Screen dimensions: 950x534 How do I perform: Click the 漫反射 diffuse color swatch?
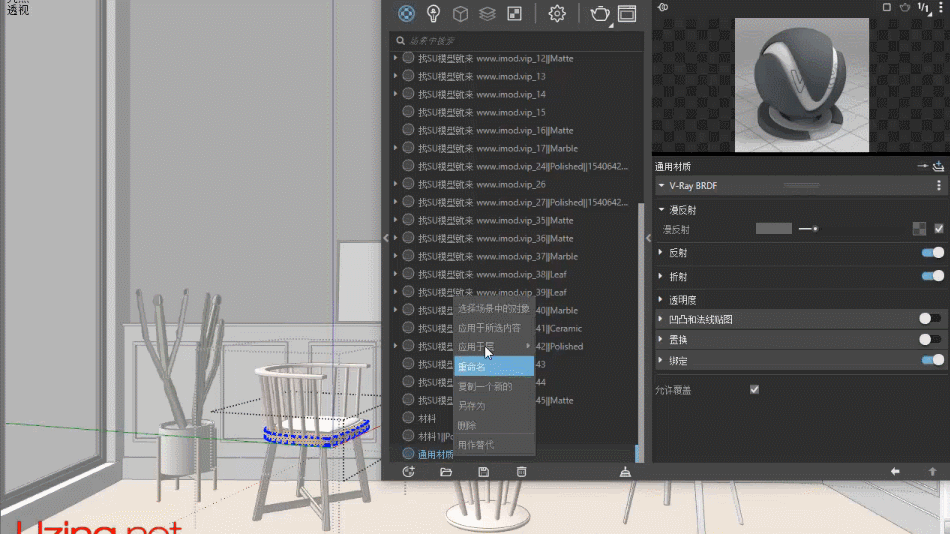(774, 229)
